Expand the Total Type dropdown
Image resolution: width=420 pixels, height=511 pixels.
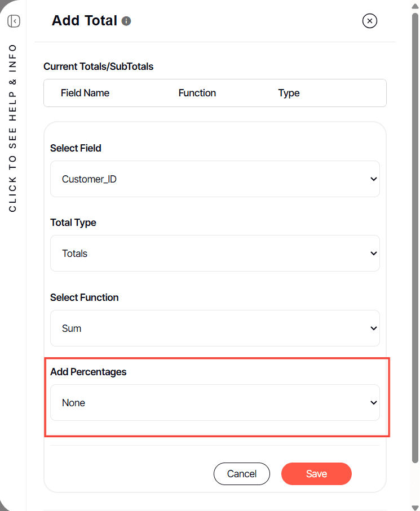tap(215, 254)
